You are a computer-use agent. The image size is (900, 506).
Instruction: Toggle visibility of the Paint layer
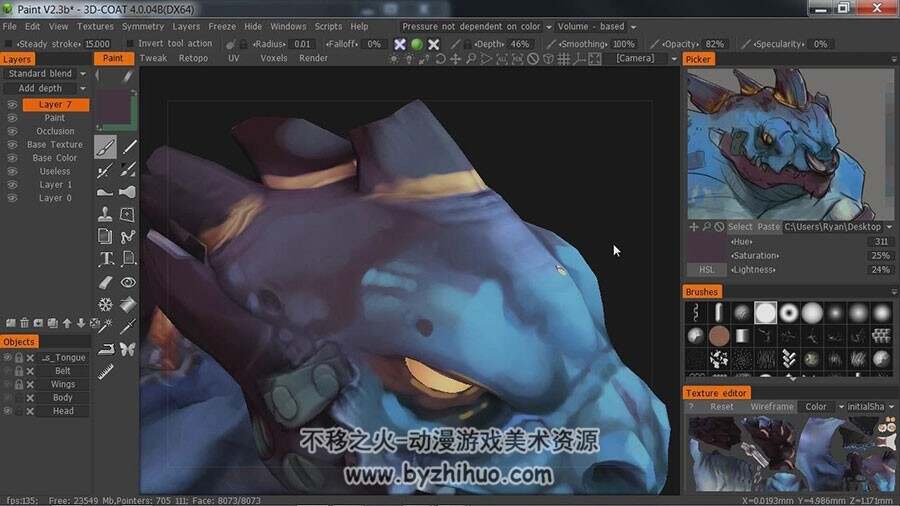click(11, 118)
